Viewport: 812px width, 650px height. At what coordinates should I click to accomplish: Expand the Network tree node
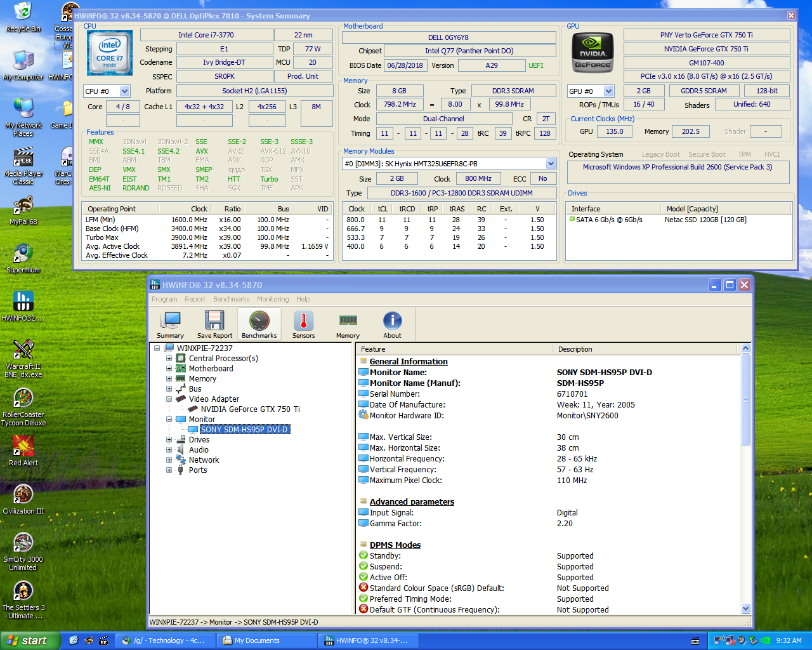pos(169,460)
